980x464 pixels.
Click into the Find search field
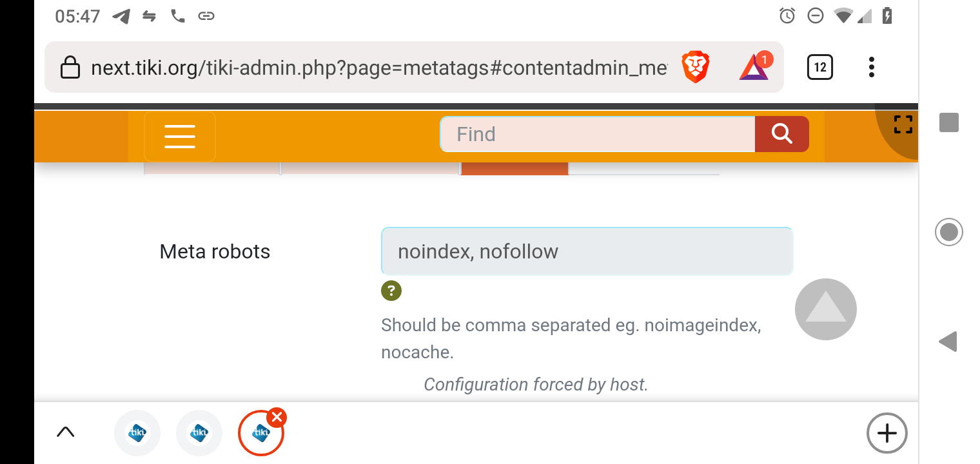(x=598, y=134)
